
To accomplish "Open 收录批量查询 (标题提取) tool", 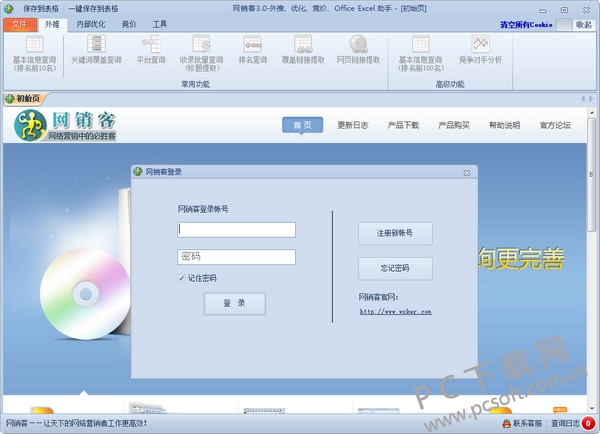I will (x=201, y=53).
